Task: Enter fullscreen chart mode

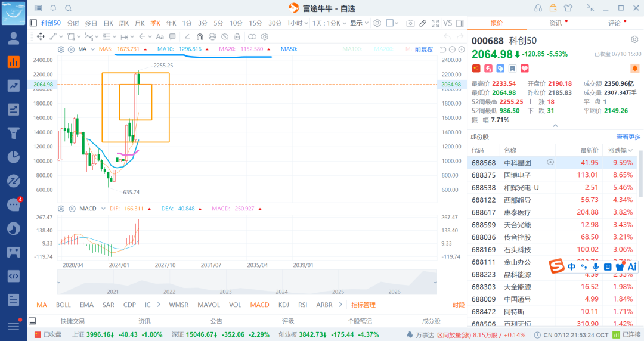Action: [x=435, y=23]
